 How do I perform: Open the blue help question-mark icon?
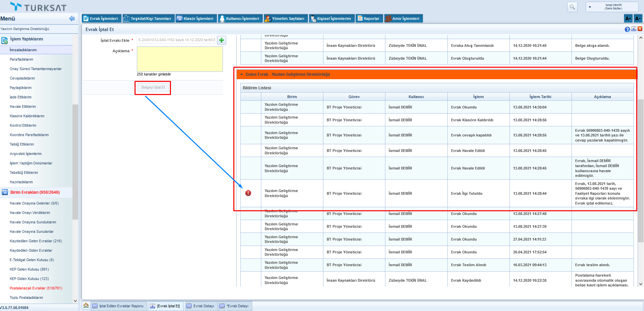[x=627, y=29]
